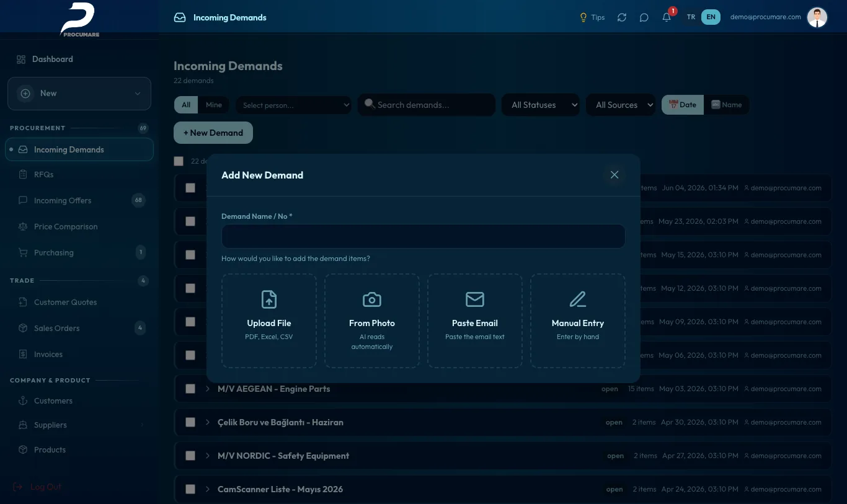847x504 pixels.
Task: Sort demands by Date
Action: coord(682,105)
